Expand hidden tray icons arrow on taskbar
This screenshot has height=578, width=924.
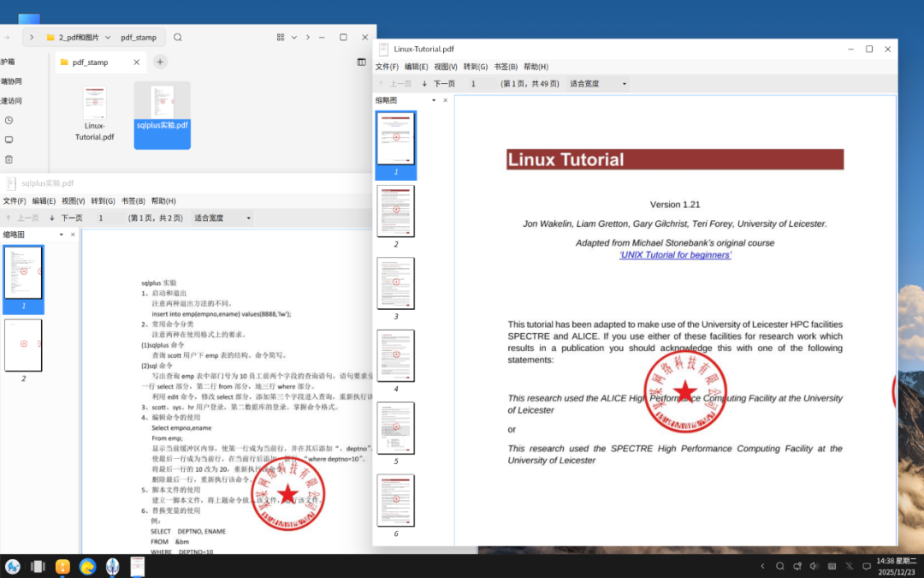762,566
